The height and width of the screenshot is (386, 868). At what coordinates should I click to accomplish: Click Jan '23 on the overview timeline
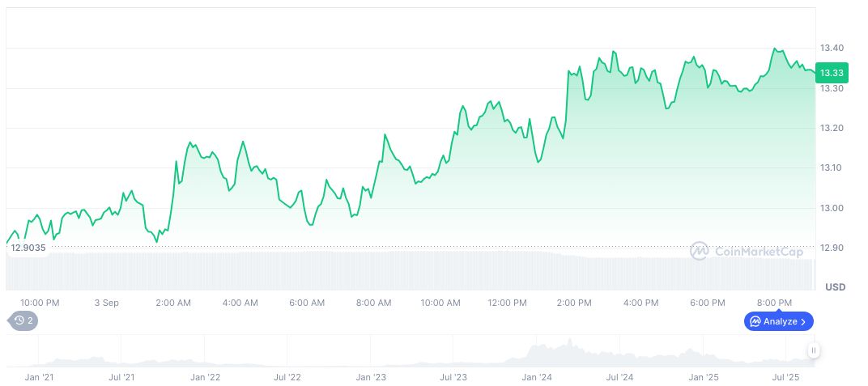(370, 377)
